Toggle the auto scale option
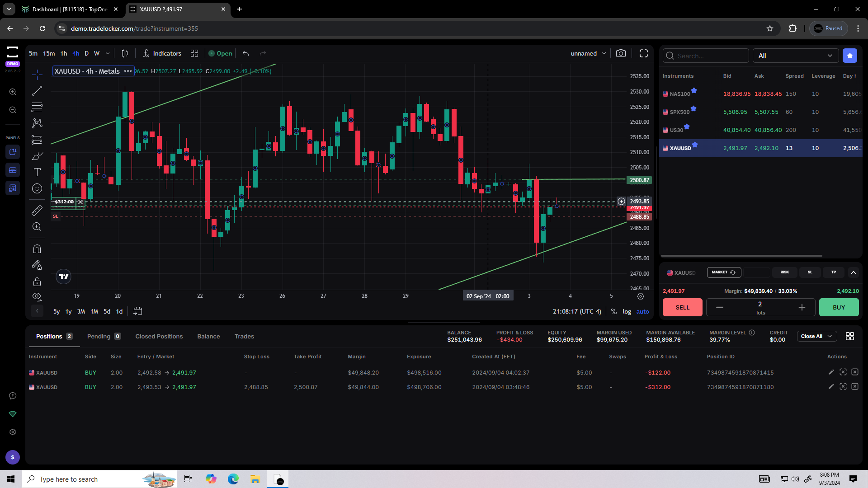This screenshot has width=868, height=488. pos(642,311)
